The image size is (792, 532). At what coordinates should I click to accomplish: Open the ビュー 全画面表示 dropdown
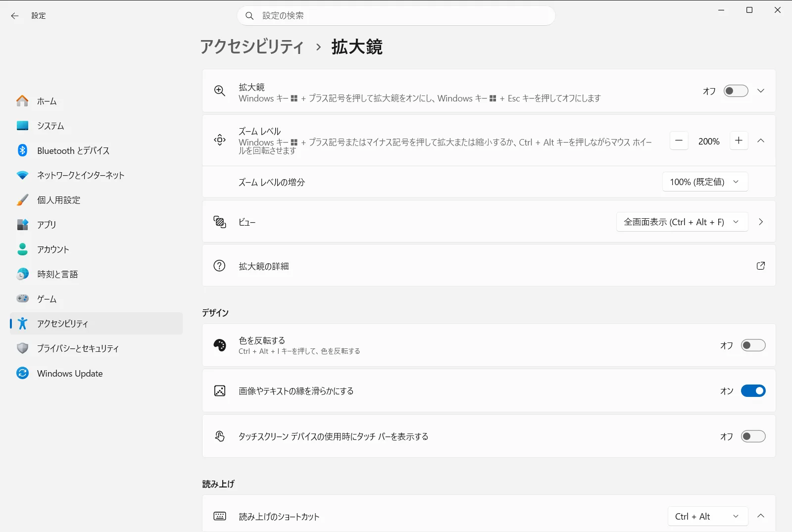[682, 222]
